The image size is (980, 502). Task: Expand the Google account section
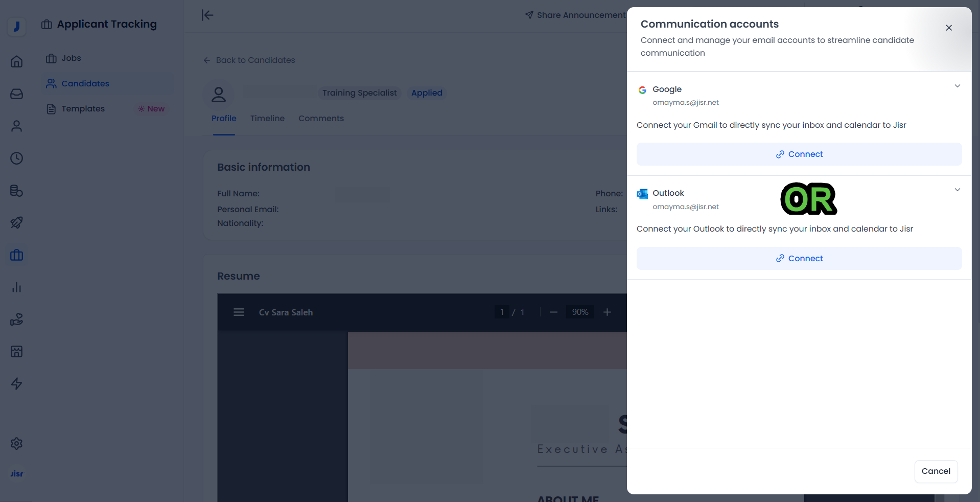(x=956, y=86)
